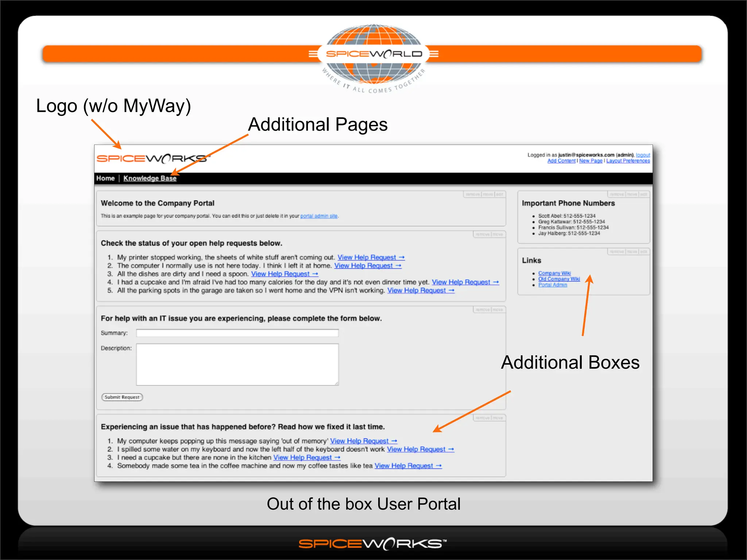747x560 pixels.
Task: Remove the Welcome to the Company Portal box
Action: 473,194
